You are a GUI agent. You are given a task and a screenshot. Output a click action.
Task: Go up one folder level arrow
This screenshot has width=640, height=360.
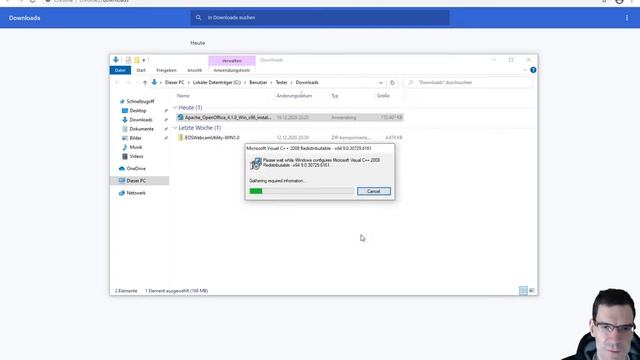tap(145, 82)
